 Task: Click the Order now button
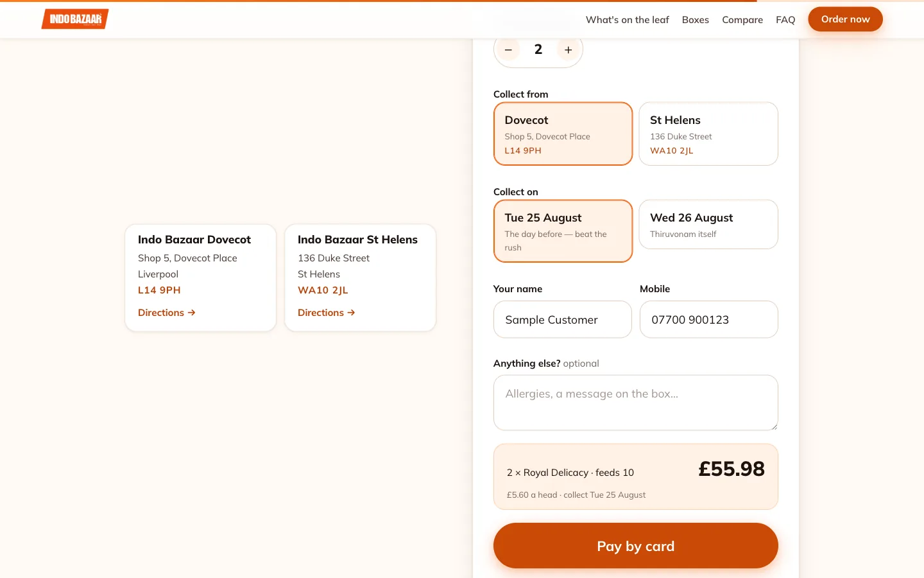(845, 19)
